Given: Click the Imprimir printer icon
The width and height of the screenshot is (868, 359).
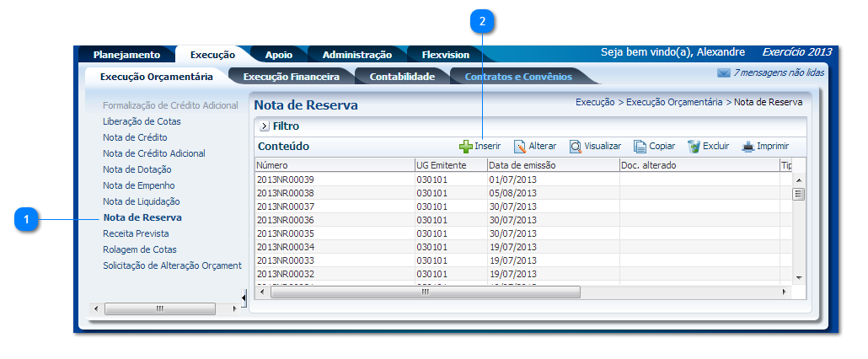Looking at the screenshot, I should tap(747, 147).
